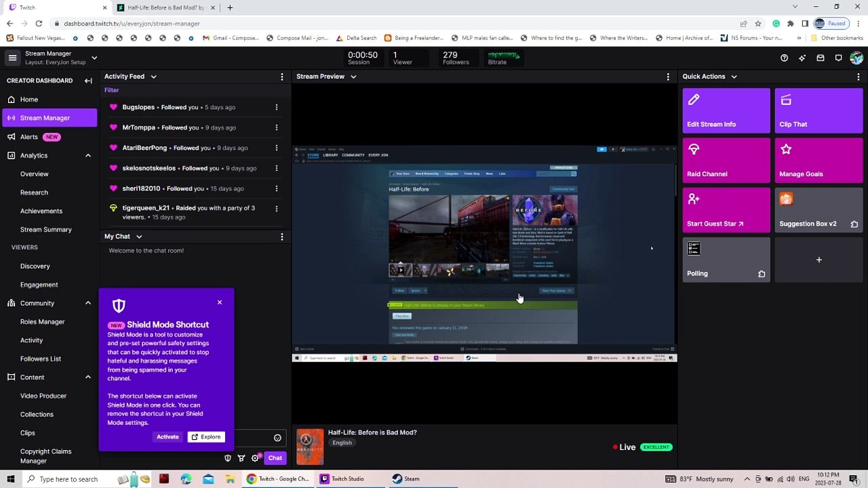Open the Polling quick action

coord(726,260)
